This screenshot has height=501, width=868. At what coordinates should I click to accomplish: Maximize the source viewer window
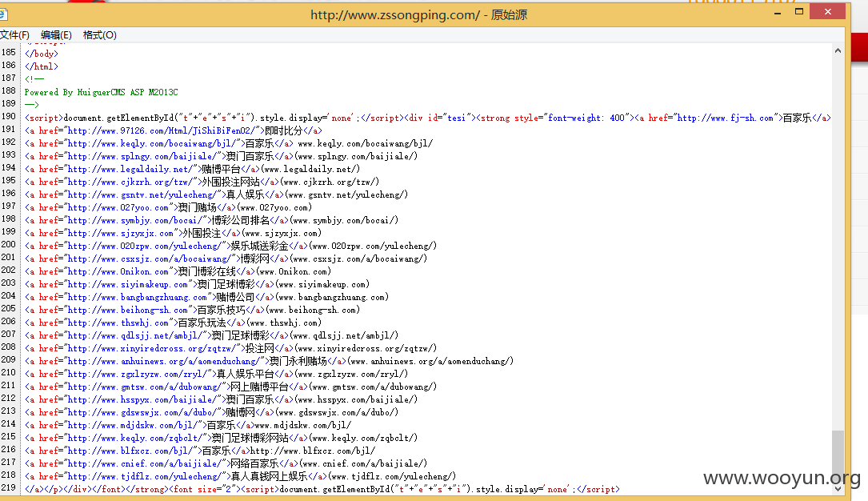(x=799, y=12)
